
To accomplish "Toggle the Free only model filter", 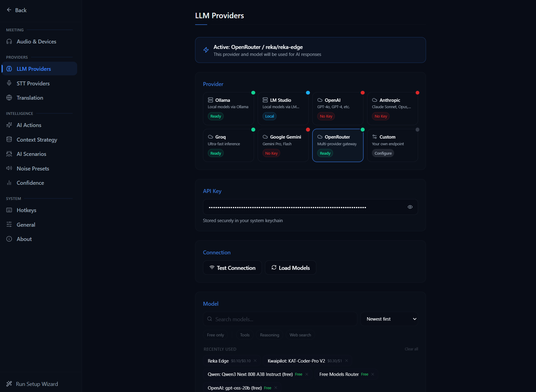I will point(215,335).
